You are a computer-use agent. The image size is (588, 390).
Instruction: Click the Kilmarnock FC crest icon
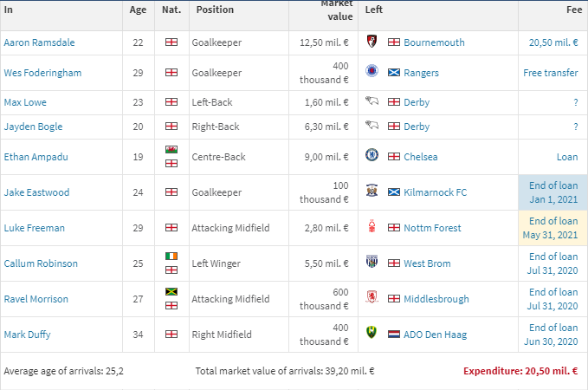[x=372, y=191]
